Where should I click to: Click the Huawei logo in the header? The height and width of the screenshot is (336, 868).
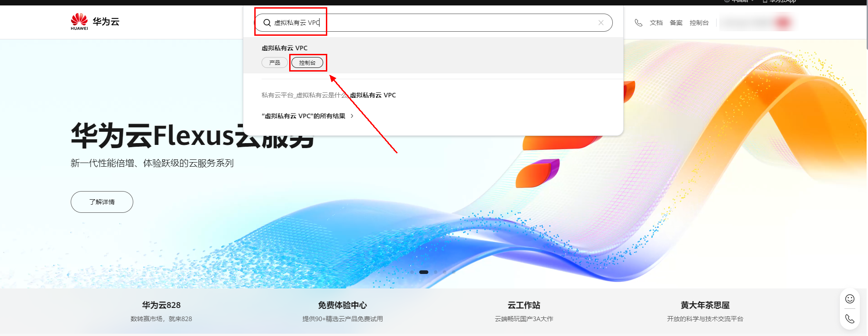(x=79, y=22)
